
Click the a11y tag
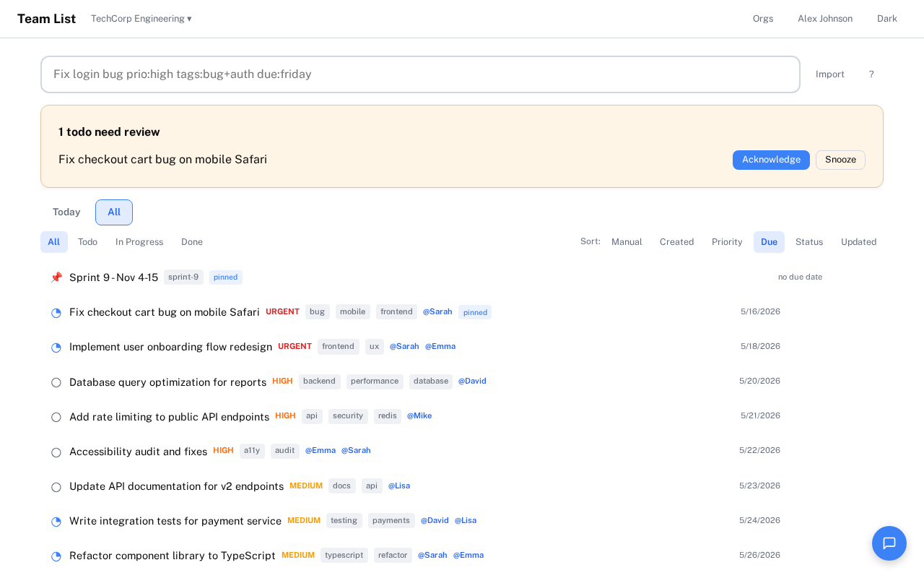[x=252, y=451]
